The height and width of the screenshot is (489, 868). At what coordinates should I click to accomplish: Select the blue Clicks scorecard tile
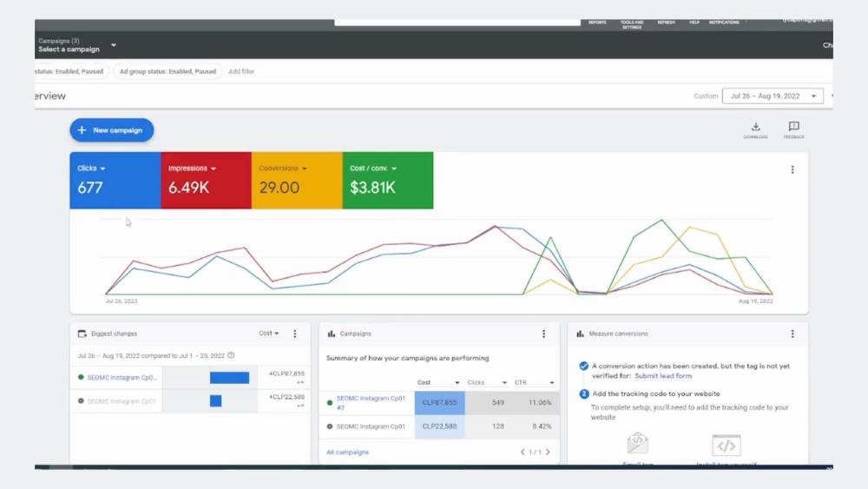point(115,181)
